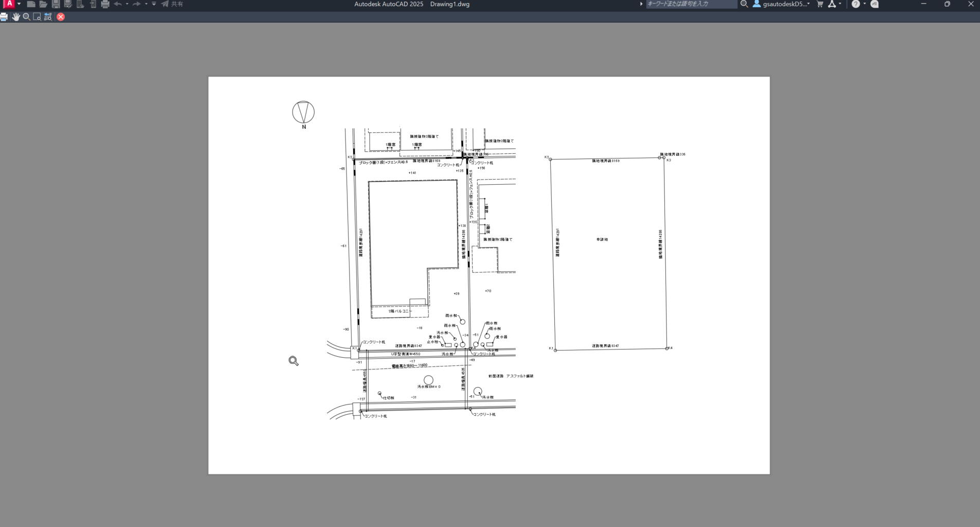Screen dimensions: 980x527
Task: Open the gsautodeskD5 account menu
Action: (782, 4)
